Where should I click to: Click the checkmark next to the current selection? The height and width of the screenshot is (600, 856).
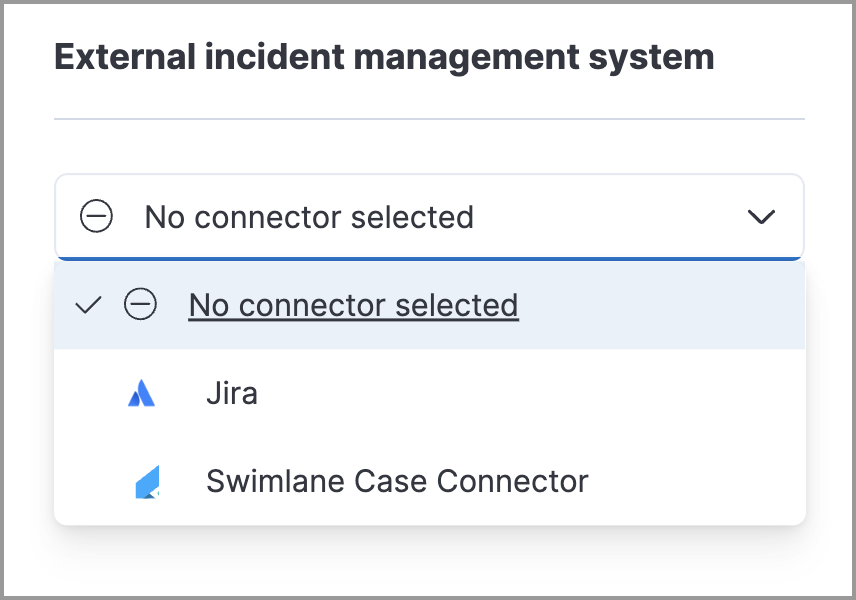[88, 305]
